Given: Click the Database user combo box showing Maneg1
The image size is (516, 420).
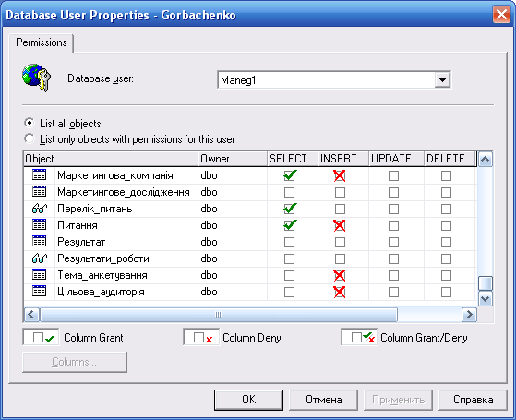Looking at the screenshot, I should pos(334,80).
